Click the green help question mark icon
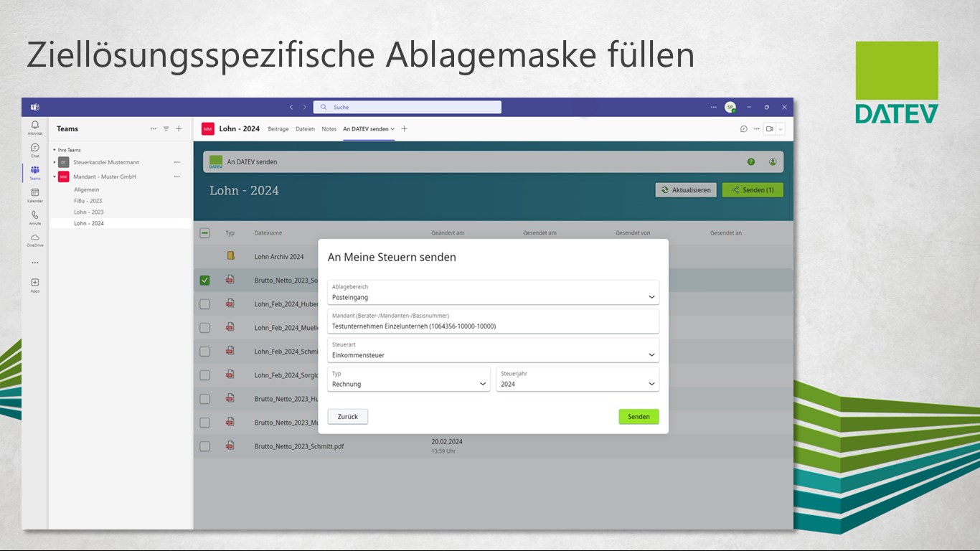 (751, 161)
